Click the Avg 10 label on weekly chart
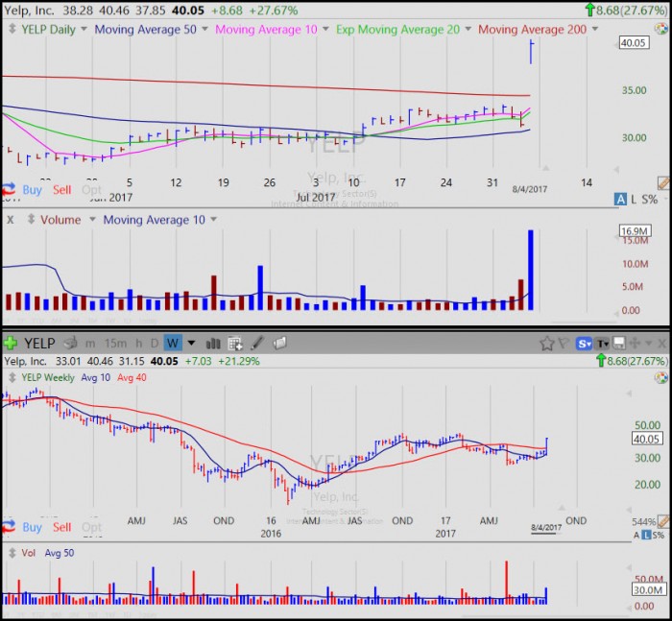The image size is (672, 621). 96,377
